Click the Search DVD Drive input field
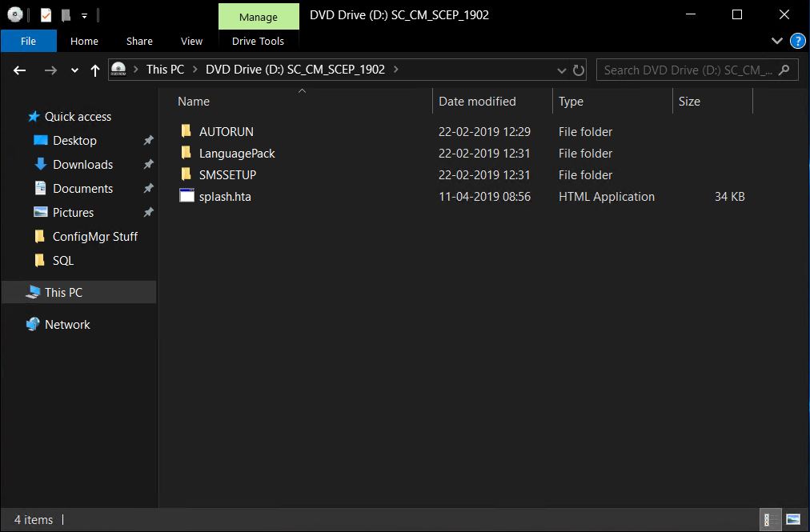The image size is (810, 532). pyautogui.click(x=687, y=70)
